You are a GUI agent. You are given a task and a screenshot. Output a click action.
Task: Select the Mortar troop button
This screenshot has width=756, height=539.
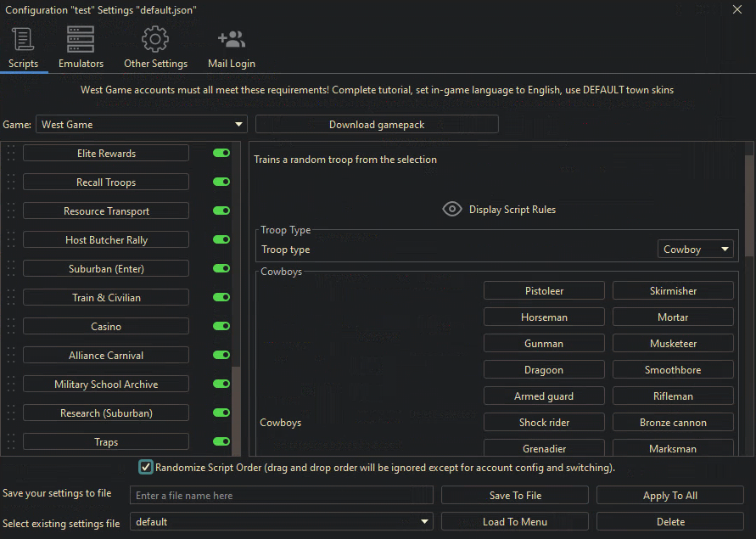pos(673,317)
